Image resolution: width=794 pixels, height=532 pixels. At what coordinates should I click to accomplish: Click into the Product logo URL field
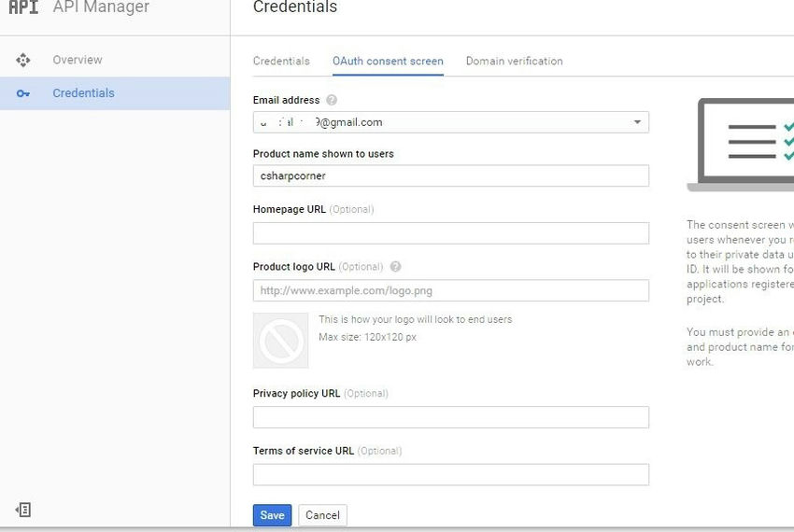tap(450, 290)
